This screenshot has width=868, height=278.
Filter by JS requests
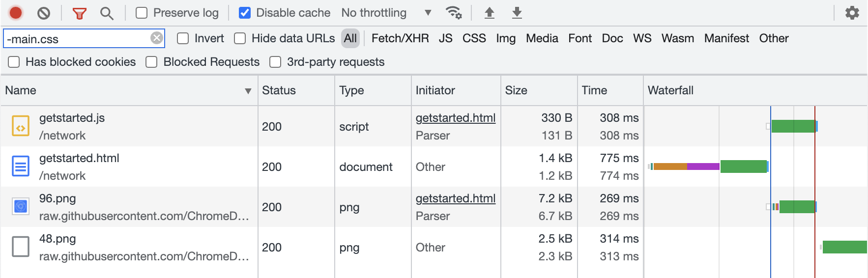click(445, 38)
